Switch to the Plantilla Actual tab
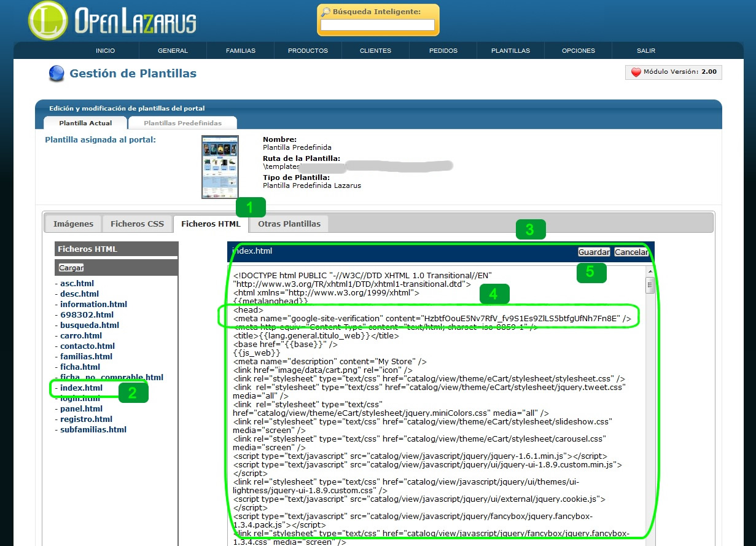756x546 pixels. 85,123
